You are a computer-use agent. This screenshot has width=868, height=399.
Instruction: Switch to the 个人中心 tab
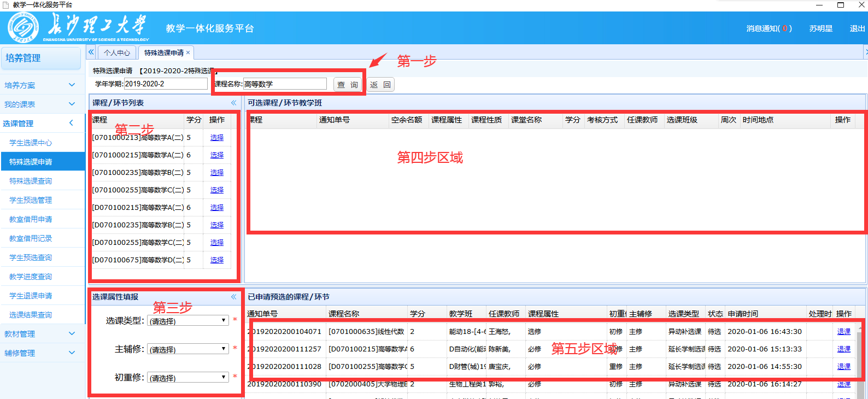tap(117, 52)
